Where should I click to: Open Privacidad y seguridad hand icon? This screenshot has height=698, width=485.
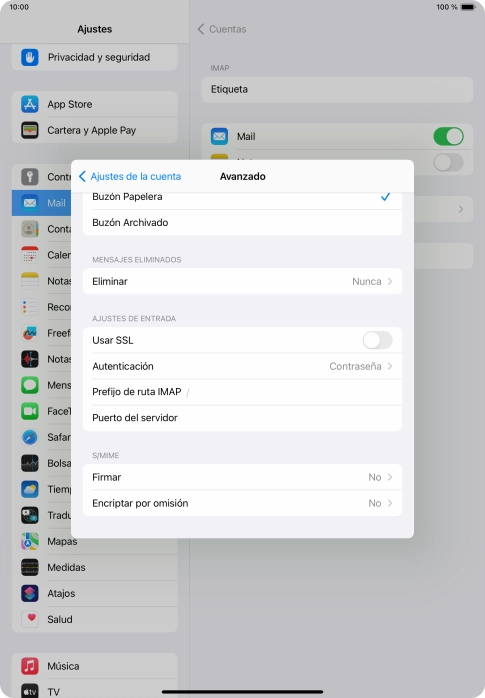(x=30, y=57)
